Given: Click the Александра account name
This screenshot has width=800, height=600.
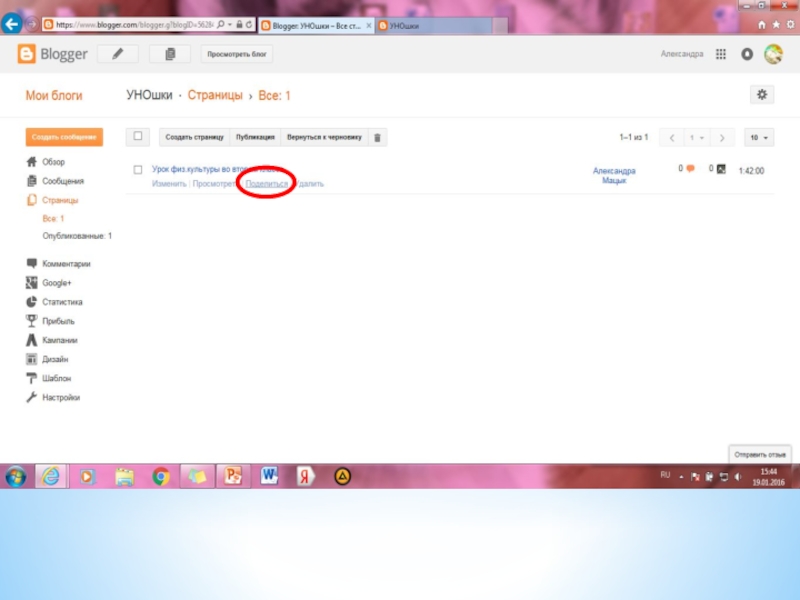Looking at the screenshot, I should 682,54.
